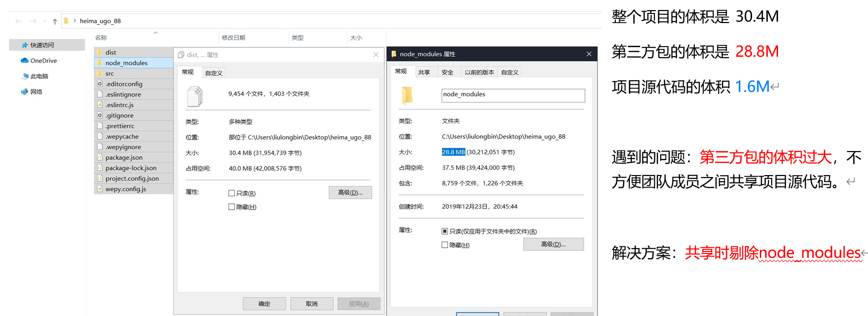Select the This PC icon in sidebar
This screenshot has height=316, width=868.
(26, 76)
